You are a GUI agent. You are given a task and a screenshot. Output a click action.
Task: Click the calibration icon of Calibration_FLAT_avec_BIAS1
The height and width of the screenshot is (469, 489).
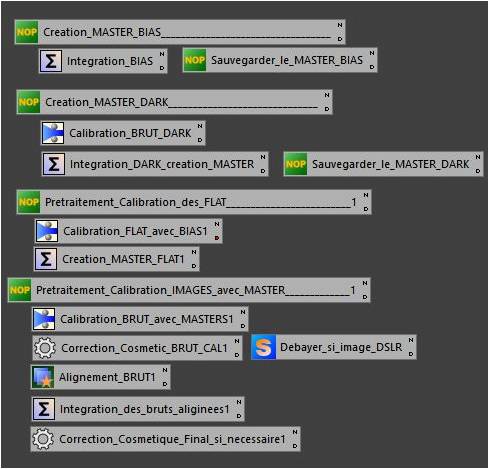[47, 231]
